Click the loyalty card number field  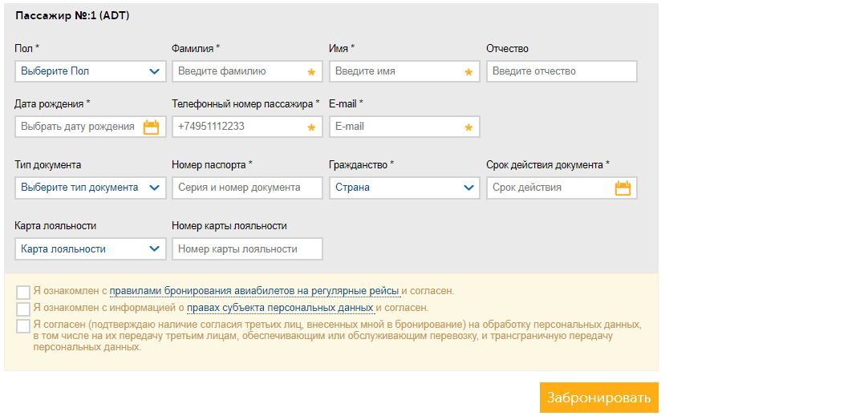(x=247, y=249)
